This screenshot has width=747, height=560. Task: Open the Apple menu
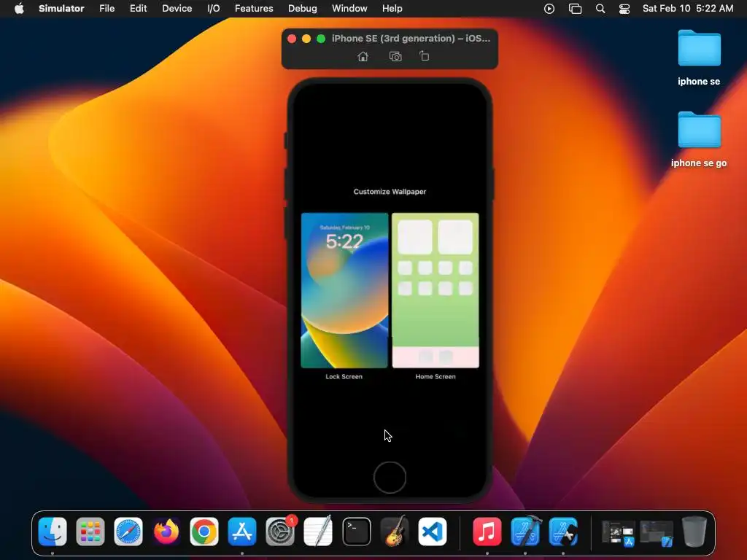pyautogui.click(x=19, y=9)
